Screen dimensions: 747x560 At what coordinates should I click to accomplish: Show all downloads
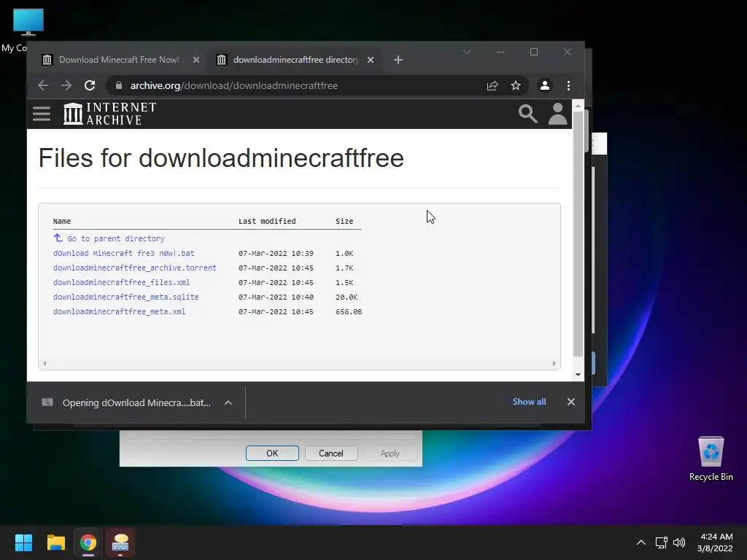[x=529, y=402]
